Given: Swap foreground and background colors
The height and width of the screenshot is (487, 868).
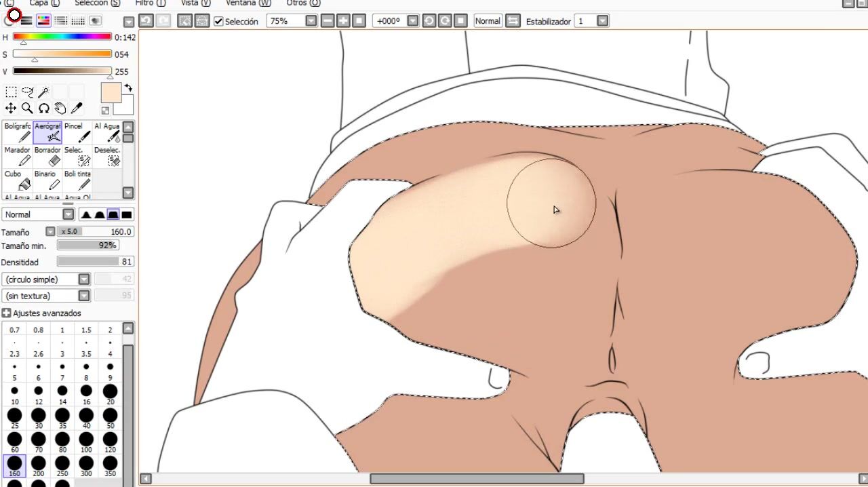Looking at the screenshot, I should (128, 88).
